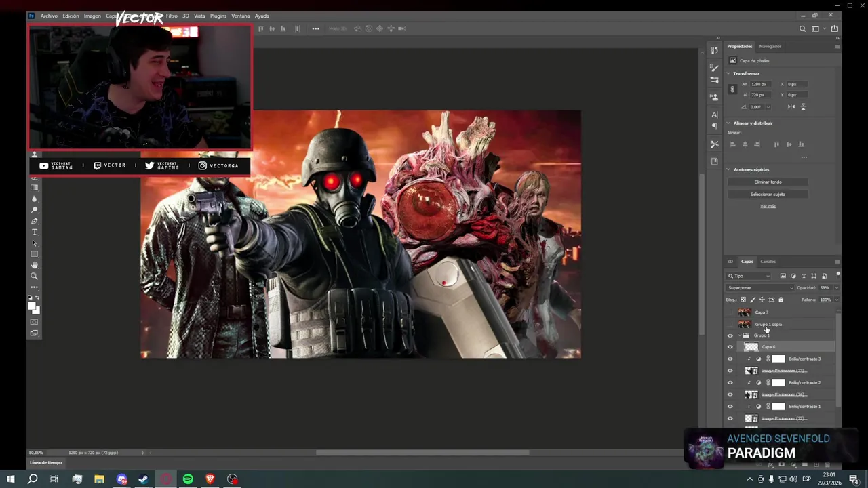Open the Brushes panel icon
The width and height of the screenshot is (868, 488).
click(715, 68)
